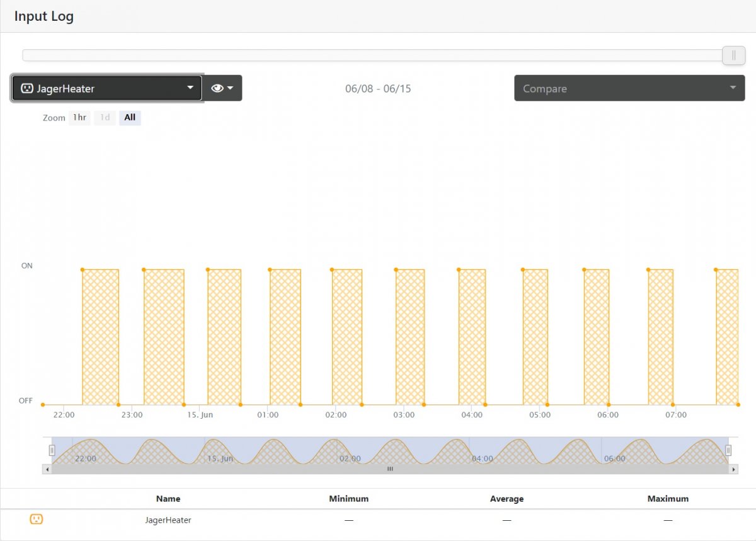Toggle the eye visibility button

pos(217,88)
